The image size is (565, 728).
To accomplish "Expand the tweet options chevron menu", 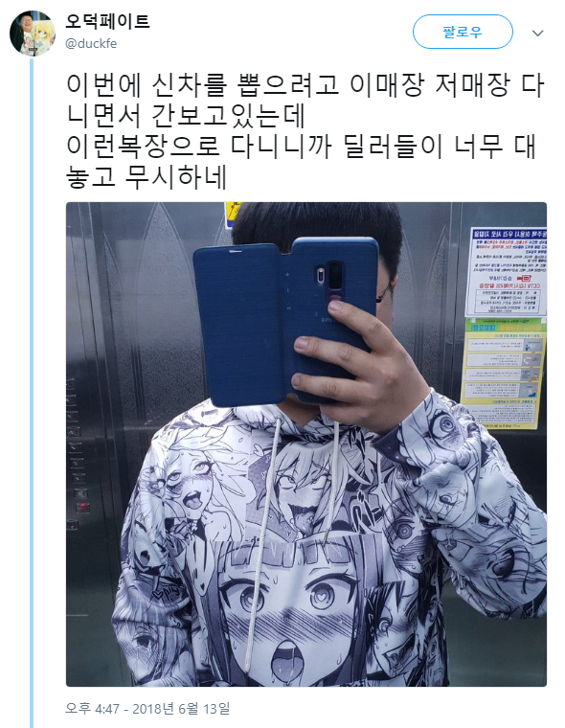I will [537, 33].
